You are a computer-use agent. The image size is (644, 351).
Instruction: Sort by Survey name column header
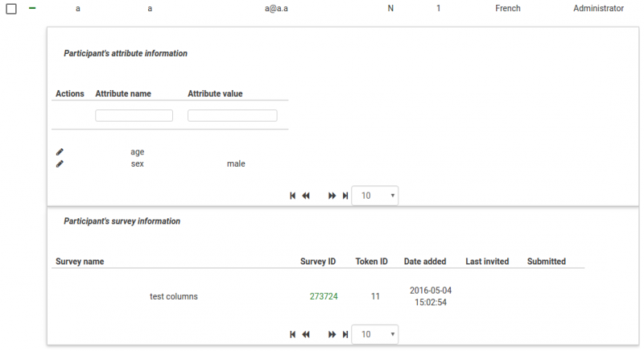(x=80, y=262)
